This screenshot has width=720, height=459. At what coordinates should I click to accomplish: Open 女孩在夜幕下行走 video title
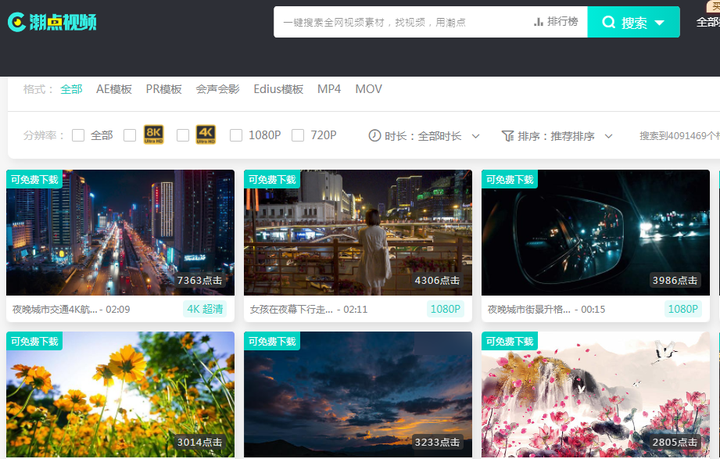pos(291,309)
